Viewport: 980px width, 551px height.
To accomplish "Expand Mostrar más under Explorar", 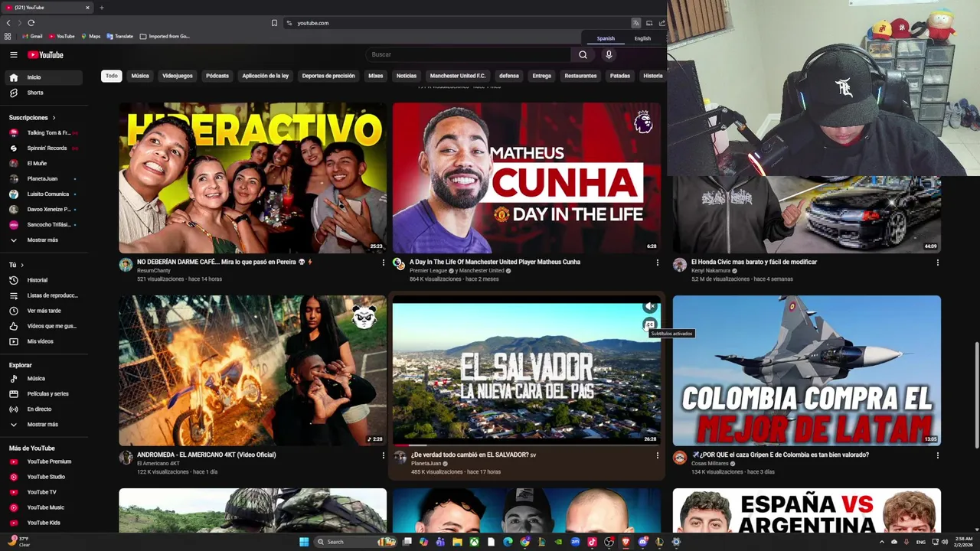I will coord(44,424).
